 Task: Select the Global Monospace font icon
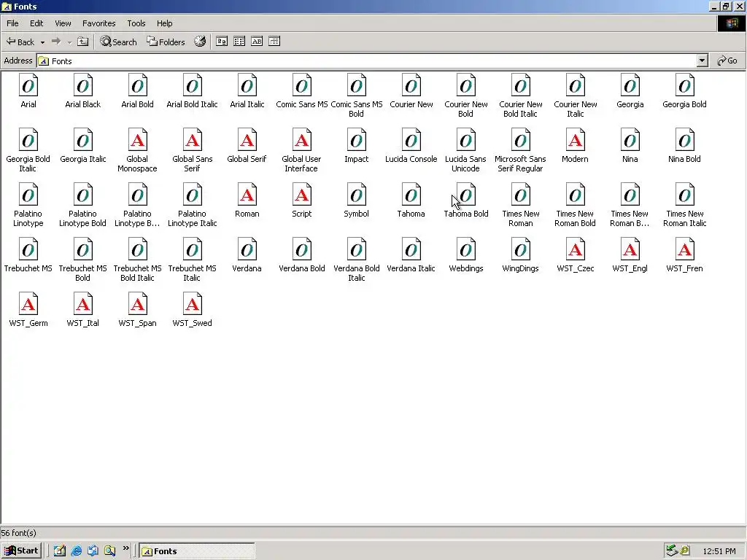pos(138,141)
